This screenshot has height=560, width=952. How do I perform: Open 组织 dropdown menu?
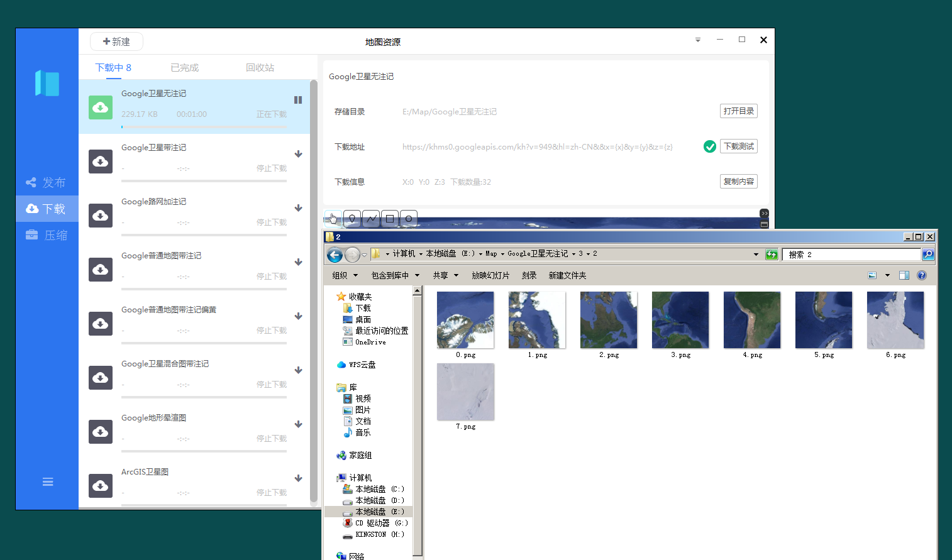(x=345, y=275)
